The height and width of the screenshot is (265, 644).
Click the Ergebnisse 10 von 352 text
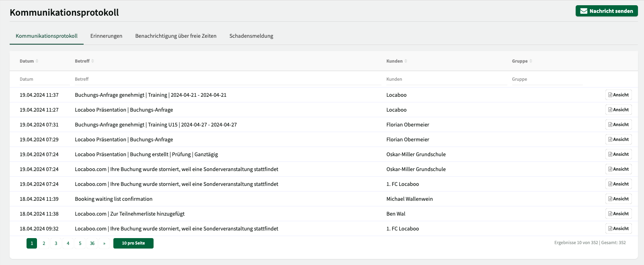point(576,243)
